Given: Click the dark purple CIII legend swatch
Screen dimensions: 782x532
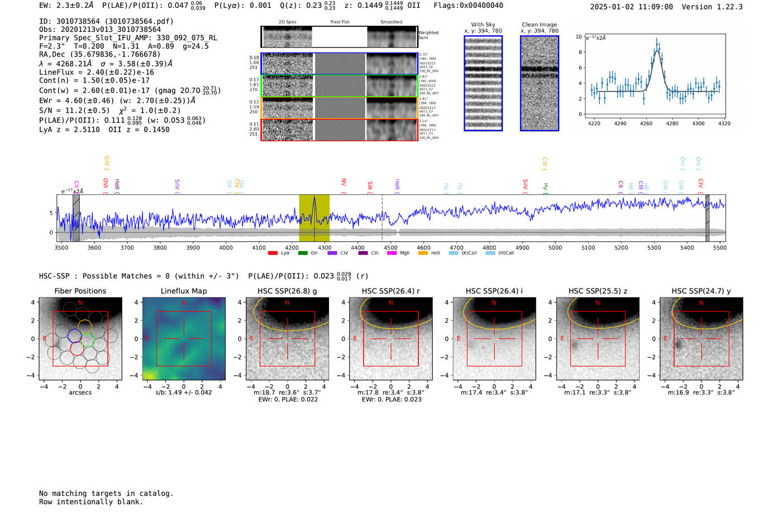Looking at the screenshot, I should (x=363, y=253).
